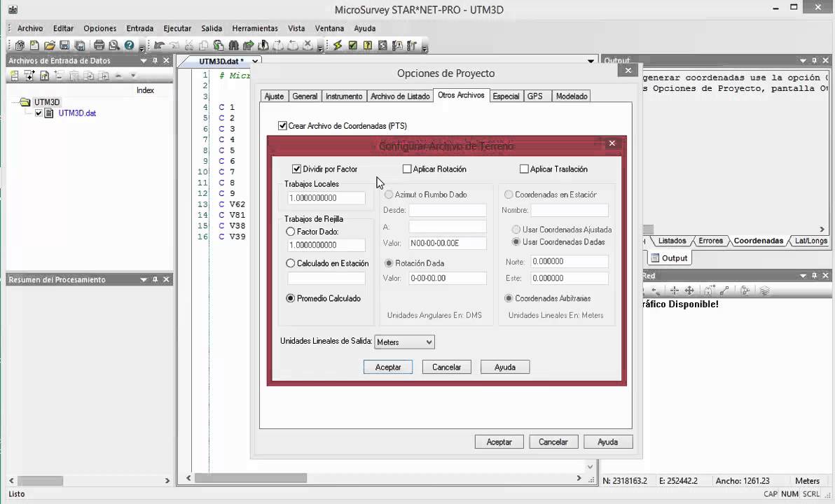Screen dimensions: 835x504
Task: Click the Save All toolbar icon
Action: tap(80, 45)
